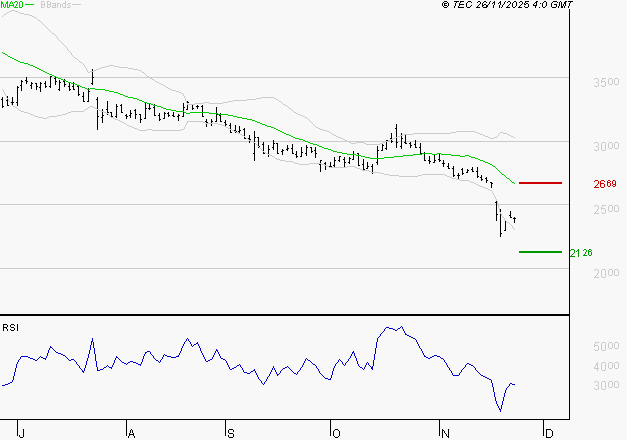Click the RSI panel title
The width and height of the screenshot is (627, 440).
pyautogui.click(x=10, y=327)
